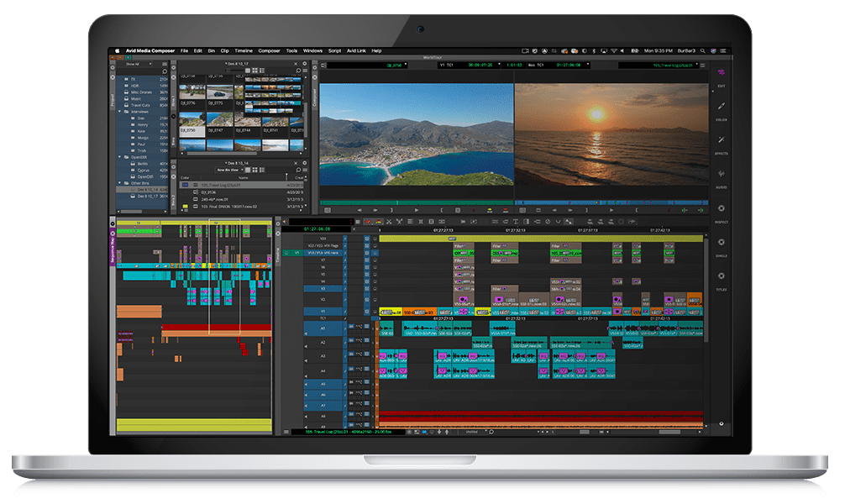Toggle the V2 record track selector

tap(323, 299)
